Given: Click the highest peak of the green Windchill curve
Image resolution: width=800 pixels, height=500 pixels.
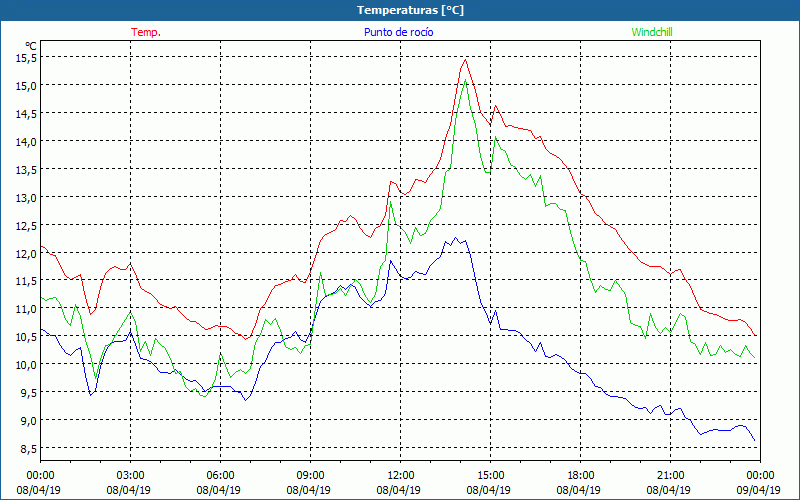Looking at the screenshot, I should point(465,80).
